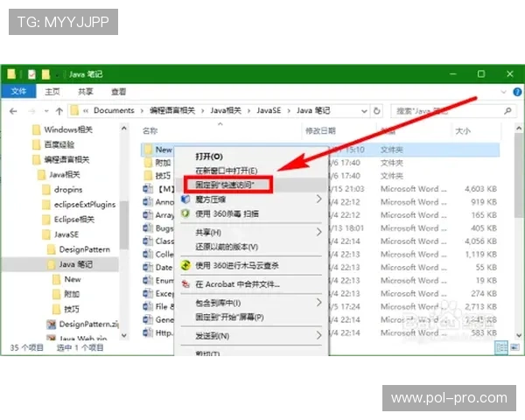Open the 查看 ribbon tab

tap(118, 91)
